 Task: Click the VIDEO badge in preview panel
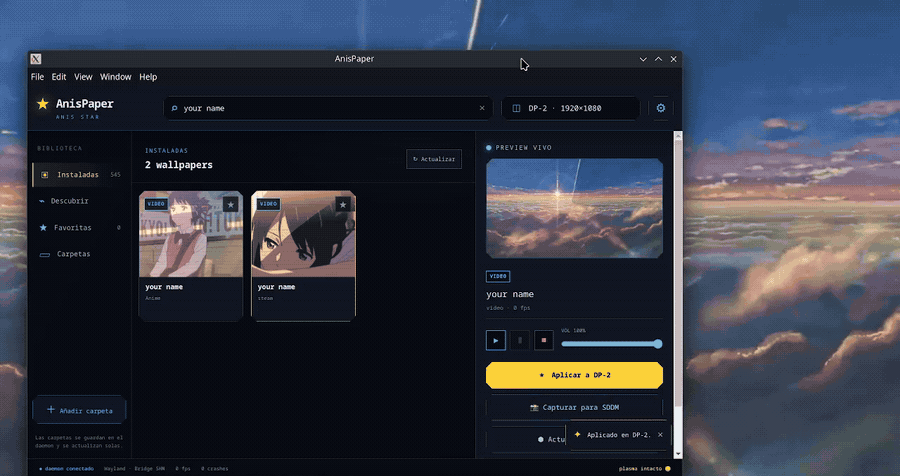(498, 276)
